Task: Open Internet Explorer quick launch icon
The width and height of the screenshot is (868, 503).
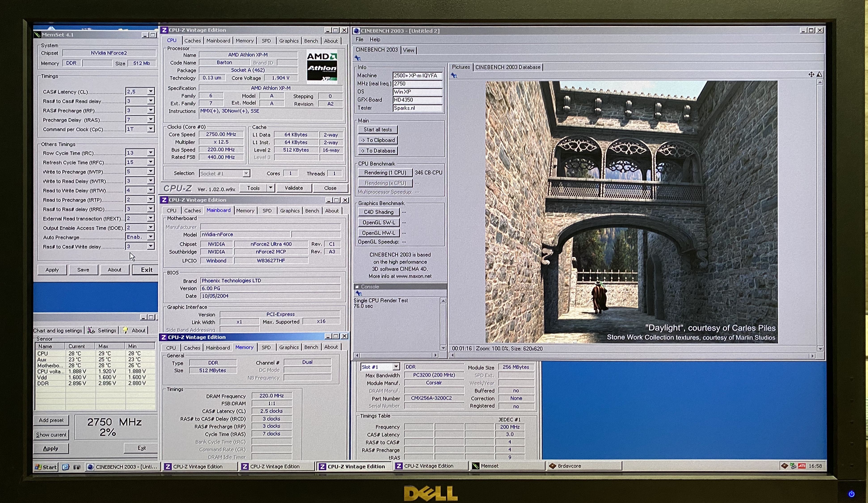Action: 66,467
